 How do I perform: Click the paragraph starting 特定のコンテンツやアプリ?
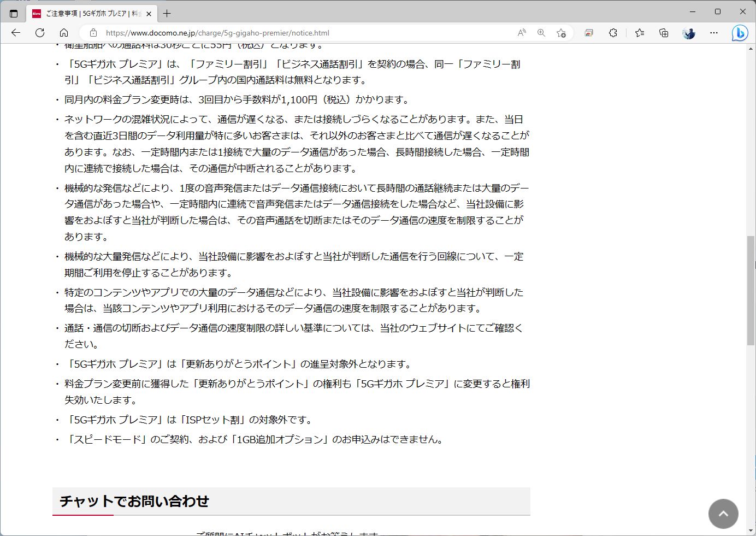pyautogui.click(x=294, y=300)
